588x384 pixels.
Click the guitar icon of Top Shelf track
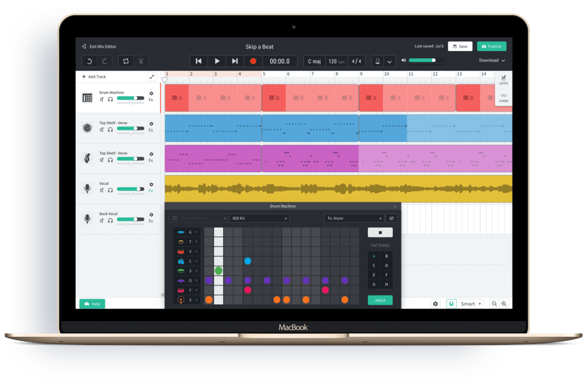[x=88, y=158]
